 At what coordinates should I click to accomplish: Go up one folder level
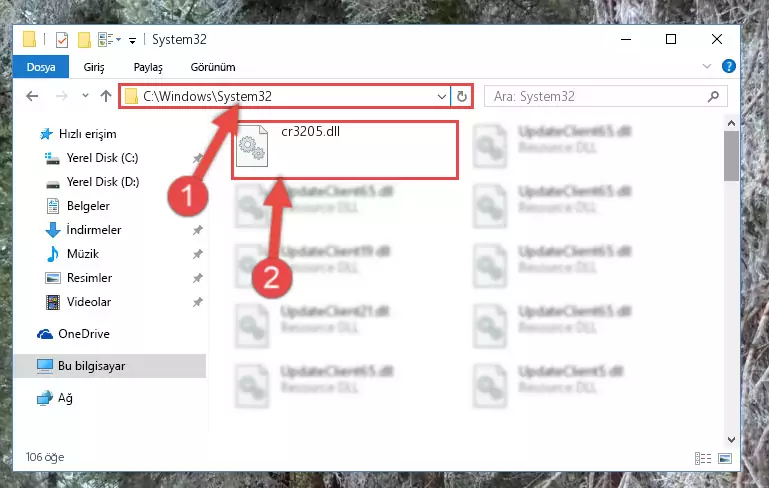click(105, 96)
